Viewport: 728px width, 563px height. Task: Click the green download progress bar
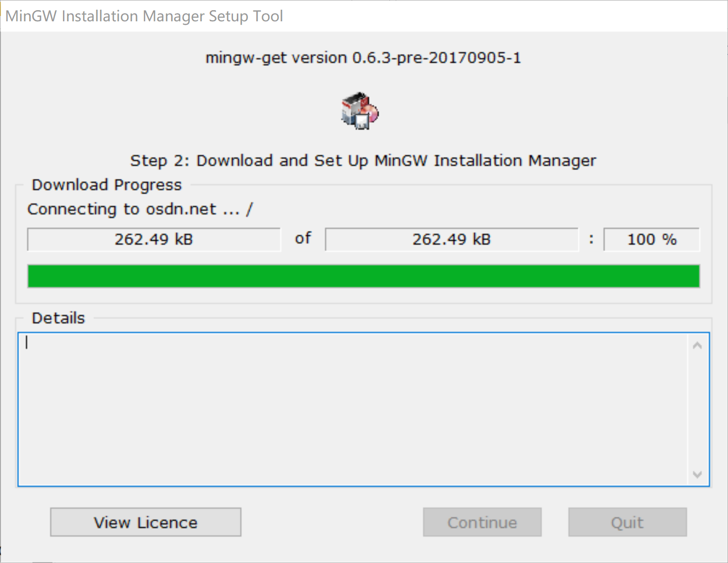[x=364, y=276]
